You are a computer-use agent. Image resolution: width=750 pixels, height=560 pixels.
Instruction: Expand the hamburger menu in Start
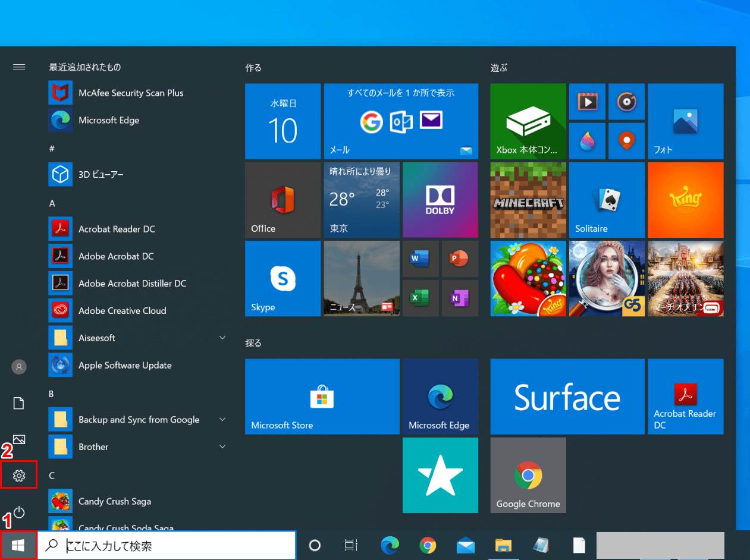pos(19,67)
